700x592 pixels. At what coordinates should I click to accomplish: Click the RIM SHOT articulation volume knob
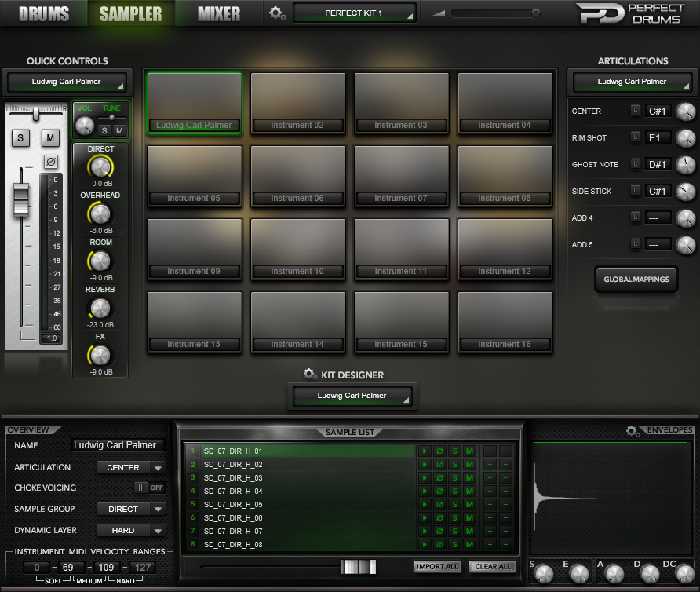tap(685, 138)
